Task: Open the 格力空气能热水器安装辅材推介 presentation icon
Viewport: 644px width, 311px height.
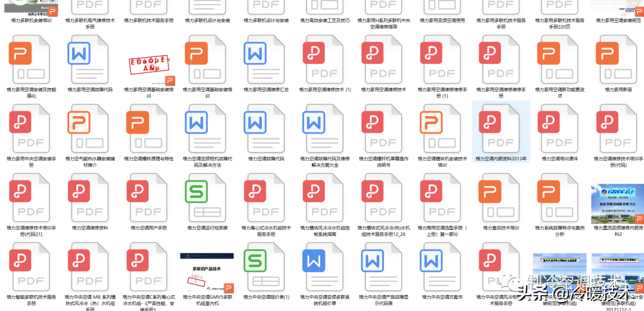Action: [88, 129]
